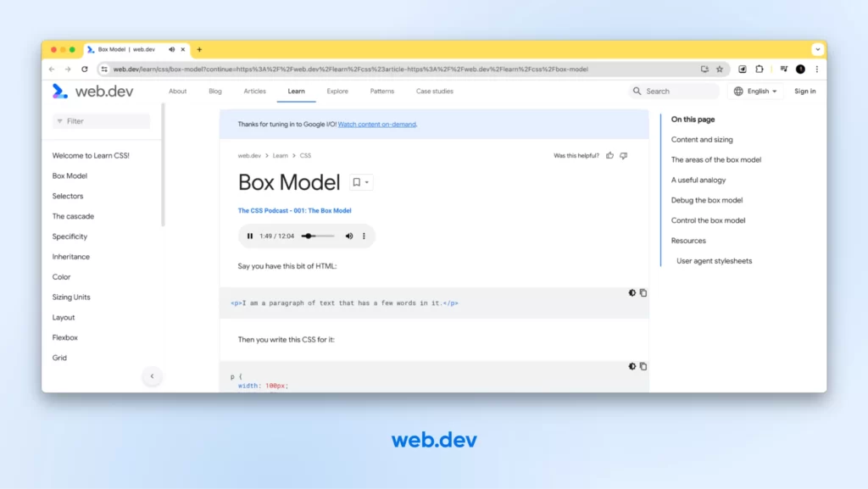Image resolution: width=868 pixels, height=489 pixels.
Task: Toggle dark theme on HTML code block
Action: (x=632, y=292)
